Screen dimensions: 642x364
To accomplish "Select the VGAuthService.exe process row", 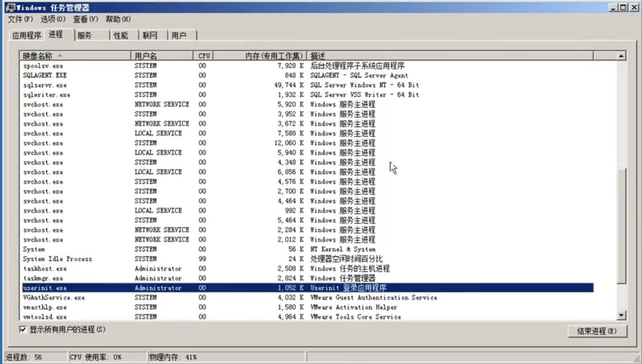I will click(308, 298).
